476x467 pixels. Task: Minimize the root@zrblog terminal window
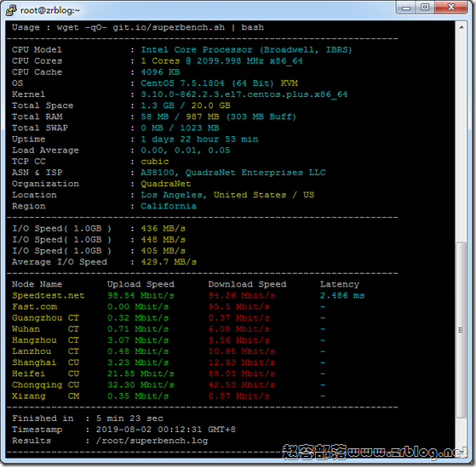click(x=406, y=8)
